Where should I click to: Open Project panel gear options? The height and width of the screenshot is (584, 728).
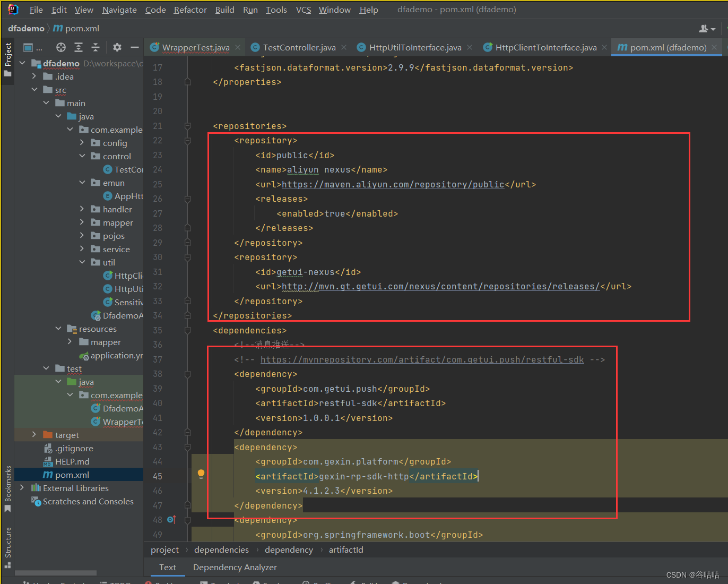117,47
